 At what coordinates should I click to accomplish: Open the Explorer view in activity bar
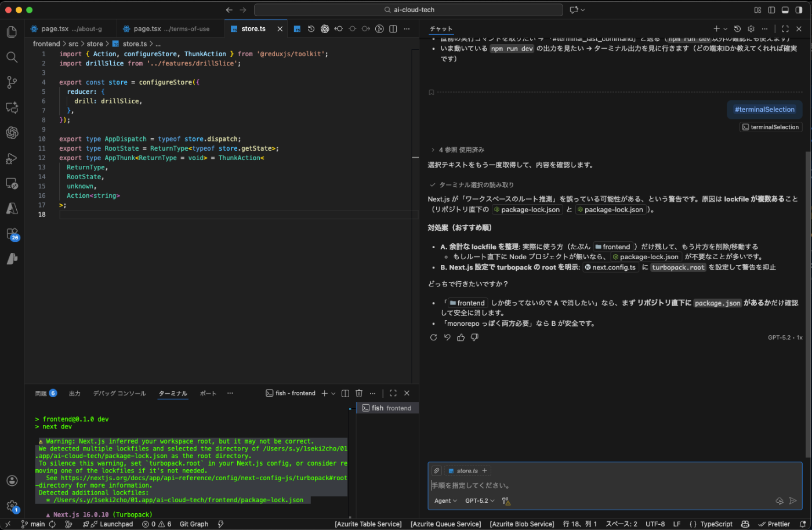pos(12,31)
